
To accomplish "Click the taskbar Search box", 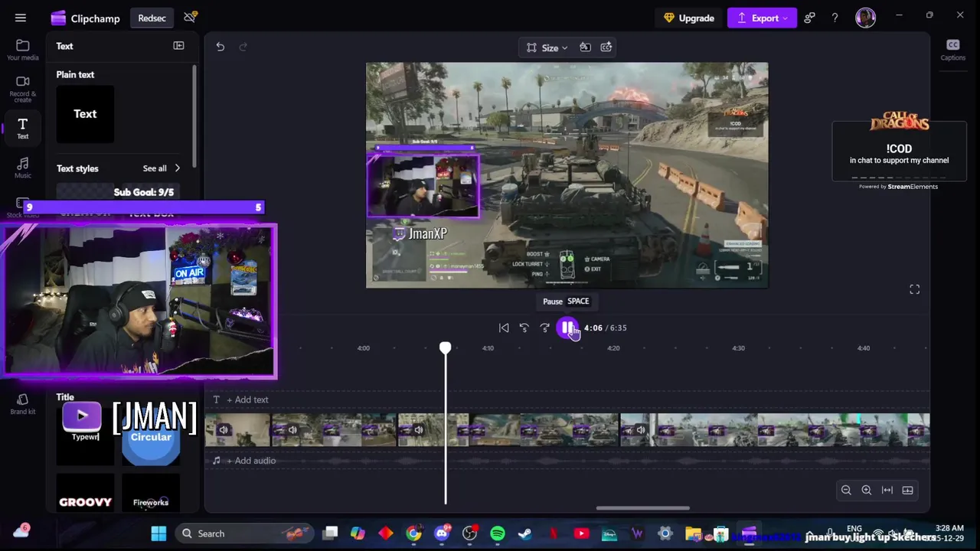I will pos(243,533).
